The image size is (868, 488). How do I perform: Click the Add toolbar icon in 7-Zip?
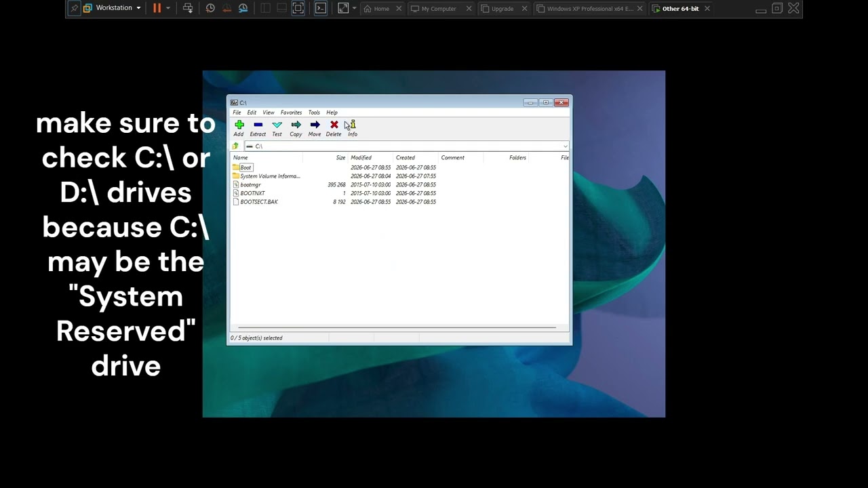pyautogui.click(x=239, y=125)
